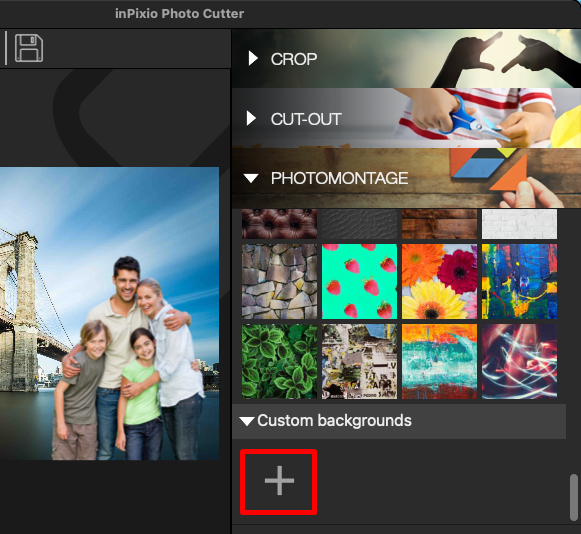Viewport: 581px width, 534px height.
Task: Select the abstract blue paint background
Action: [519, 281]
